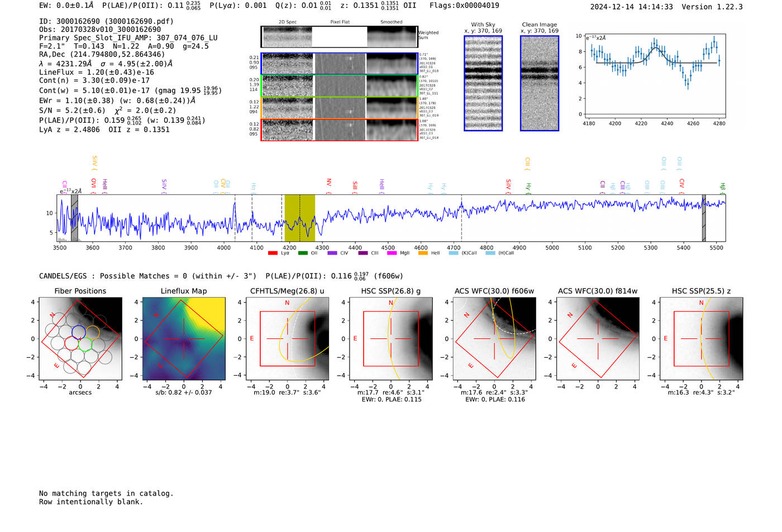Open the ACS WFC f606w cutout

[x=494, y=339]
